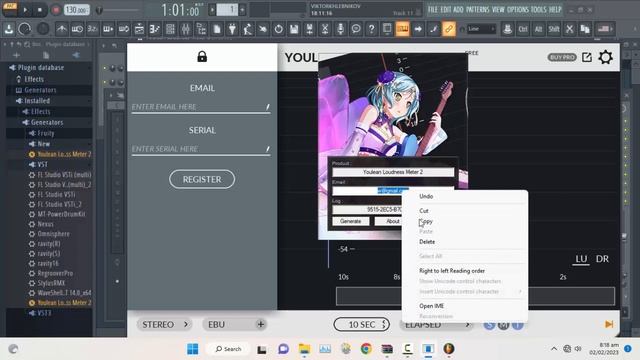Screen dimensions: 640x360
Task: Toggle the Ctrl key button
Action: 523,29
